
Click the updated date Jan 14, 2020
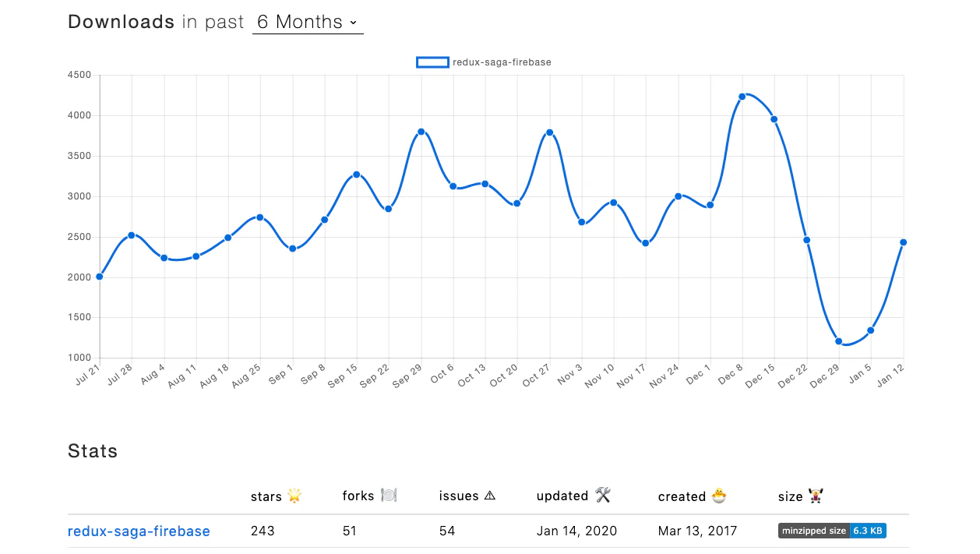[576, 531]
